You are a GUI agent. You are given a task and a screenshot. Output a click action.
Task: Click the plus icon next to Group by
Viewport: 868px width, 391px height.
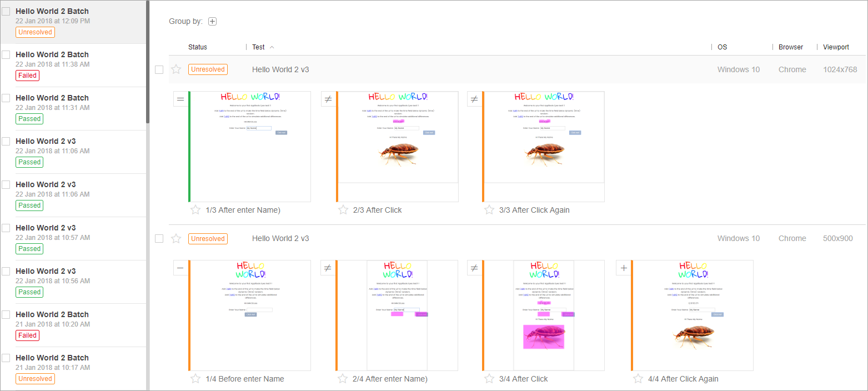coord(212,22)
